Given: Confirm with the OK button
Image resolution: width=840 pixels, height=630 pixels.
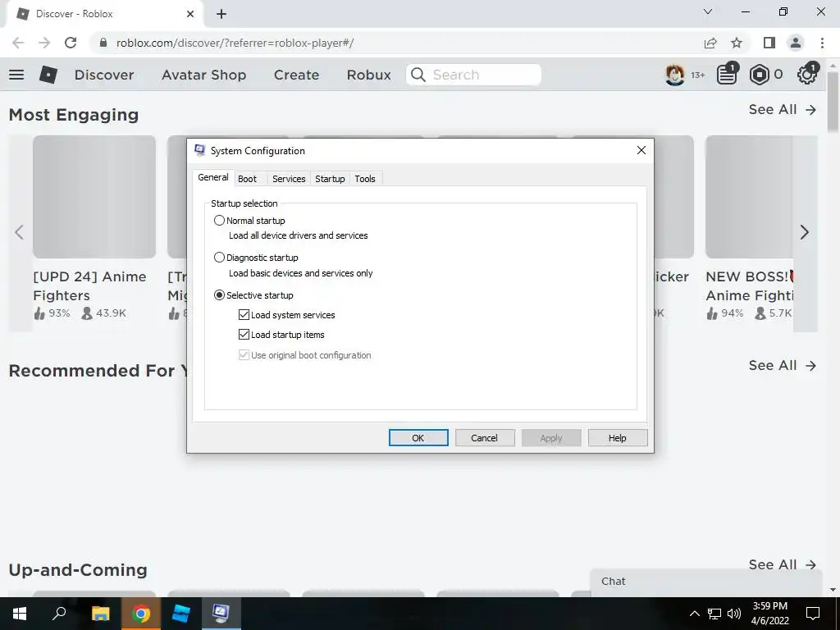Looking at the screenshot, I should [418, 438].
